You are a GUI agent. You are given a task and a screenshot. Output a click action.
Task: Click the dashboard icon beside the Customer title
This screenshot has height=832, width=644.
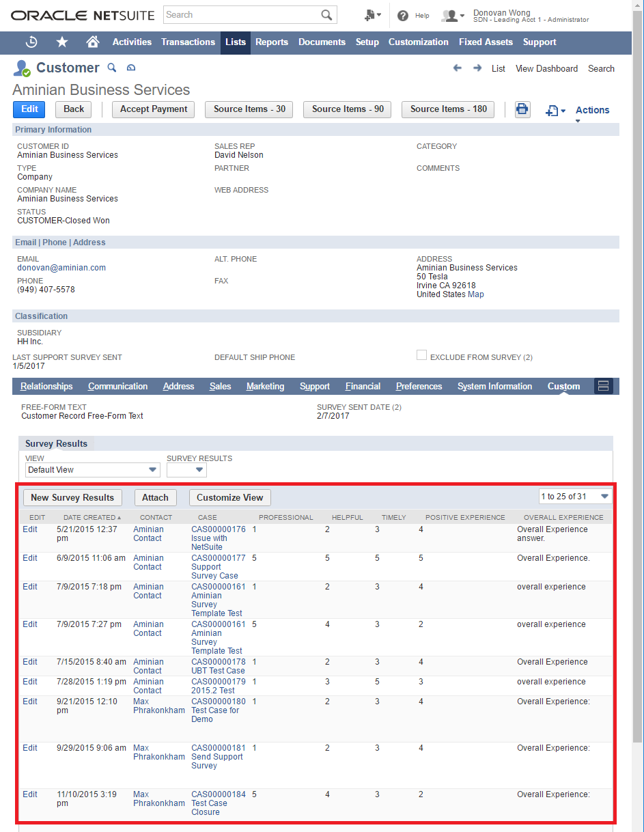click(131, 68)
